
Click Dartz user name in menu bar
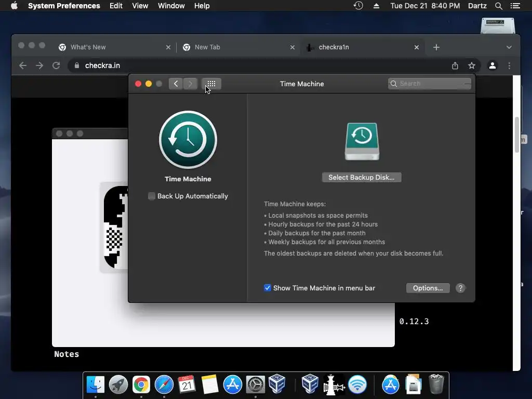(477, 6)
